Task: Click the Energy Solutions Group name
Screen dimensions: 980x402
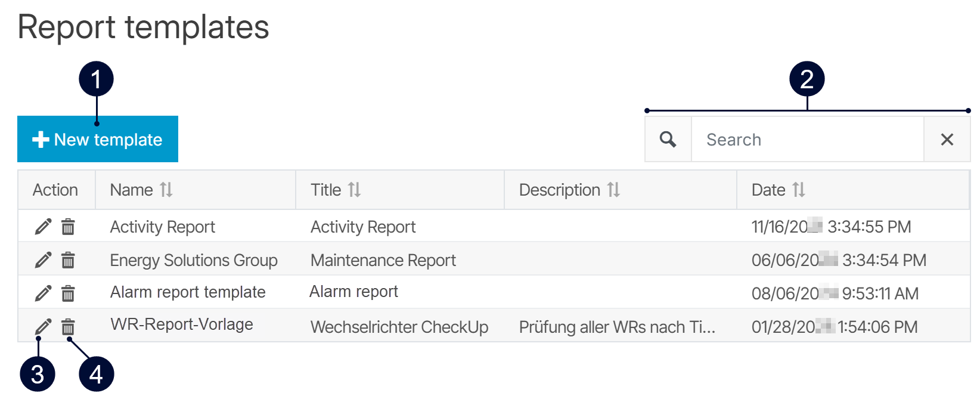Action: click(194, 261)
